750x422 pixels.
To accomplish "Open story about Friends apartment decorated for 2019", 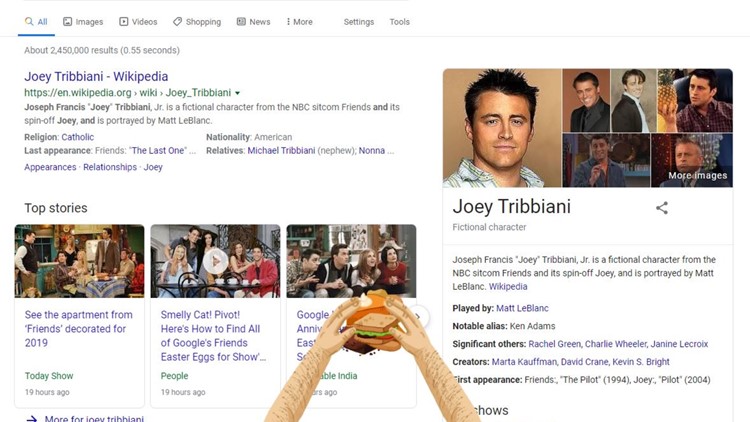I will coord(78,329).
